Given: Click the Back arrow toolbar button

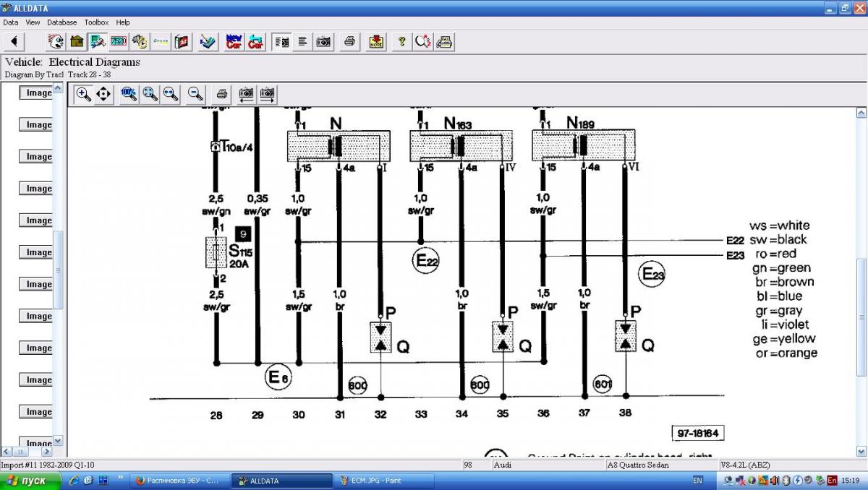Looking at the screenshot, I should [14, 42].
